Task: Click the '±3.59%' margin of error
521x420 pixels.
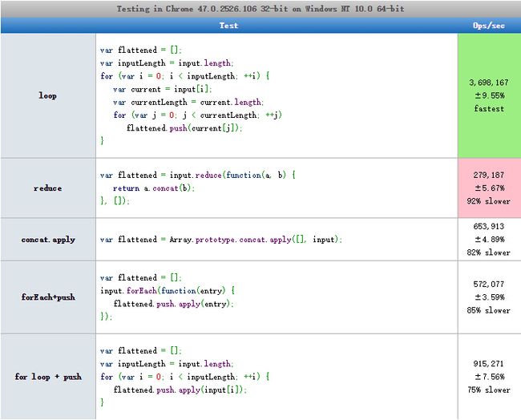Action: (490, 297)
